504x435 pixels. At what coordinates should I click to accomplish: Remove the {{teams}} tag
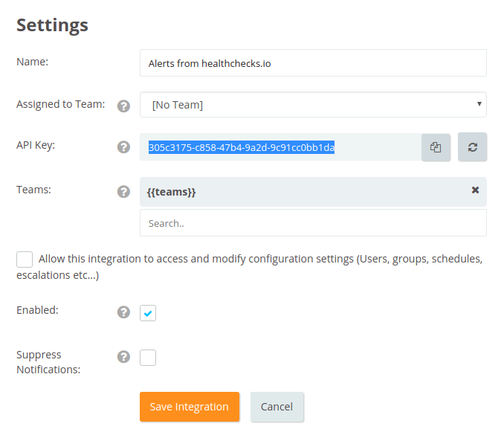click(475, 190)
